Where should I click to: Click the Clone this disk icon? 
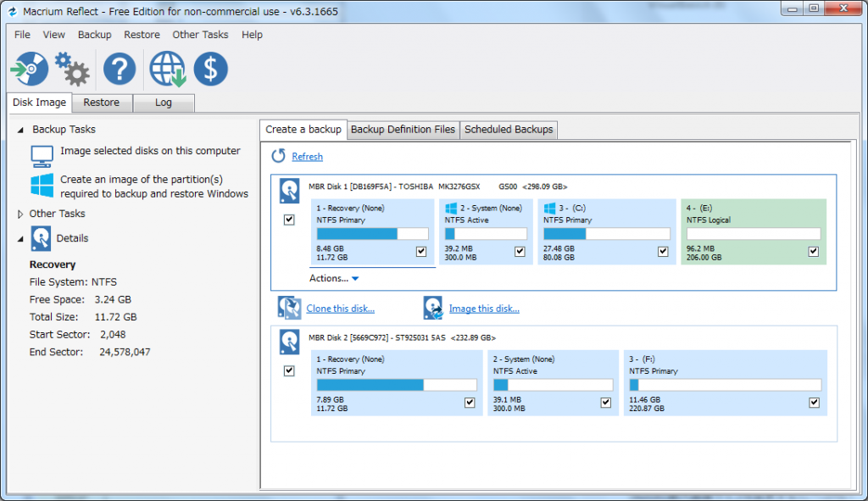[x=289, y=308]
